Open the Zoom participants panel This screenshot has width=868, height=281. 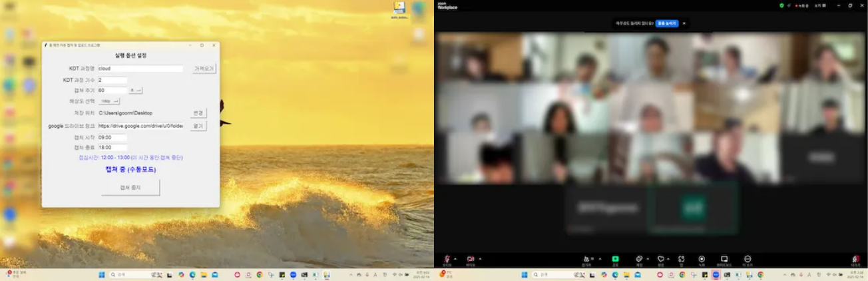point(587,258)
